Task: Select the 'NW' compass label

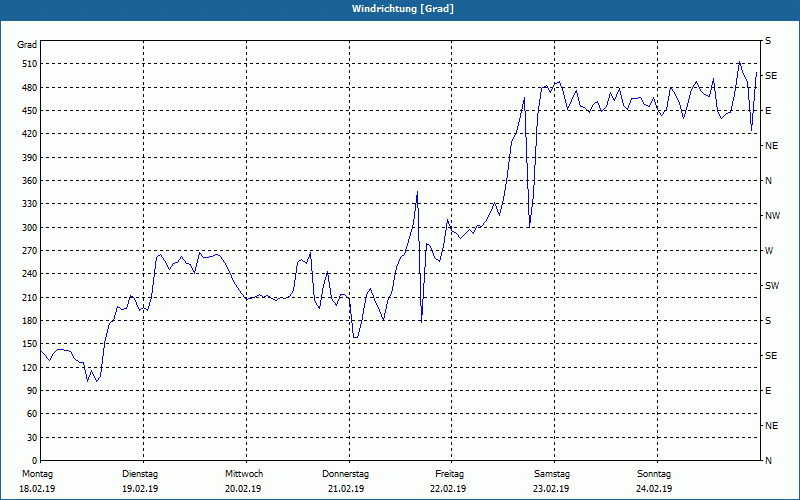Action: click(x=772, y=216)
